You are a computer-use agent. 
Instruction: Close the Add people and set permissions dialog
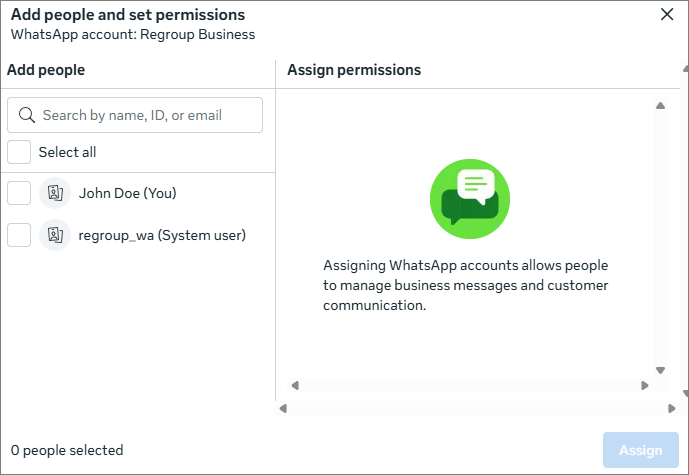pos(667,15)
